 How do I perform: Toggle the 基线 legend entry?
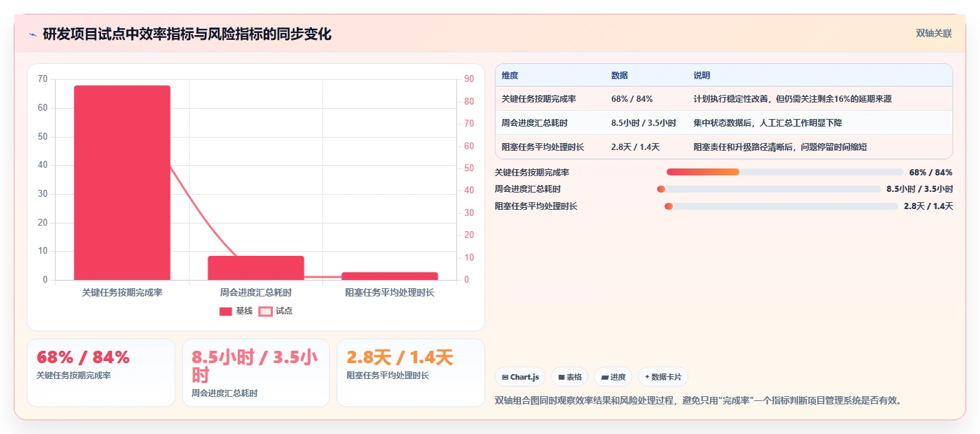236,311
